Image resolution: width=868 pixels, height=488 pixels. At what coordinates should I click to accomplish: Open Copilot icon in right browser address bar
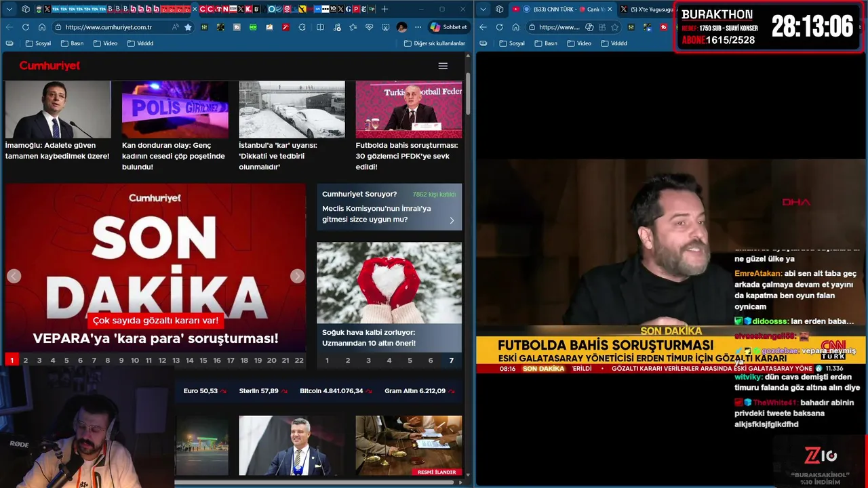click(x=589, y=27)
